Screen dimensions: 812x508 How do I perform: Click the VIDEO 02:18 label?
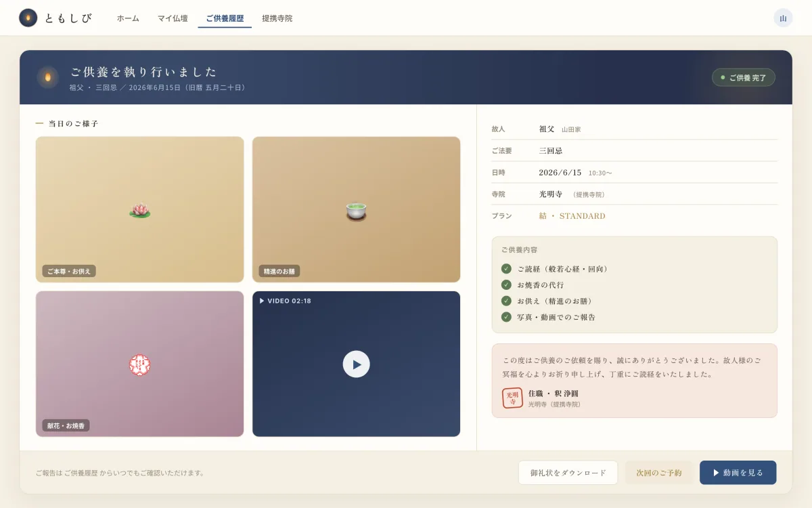pos(286,301)
